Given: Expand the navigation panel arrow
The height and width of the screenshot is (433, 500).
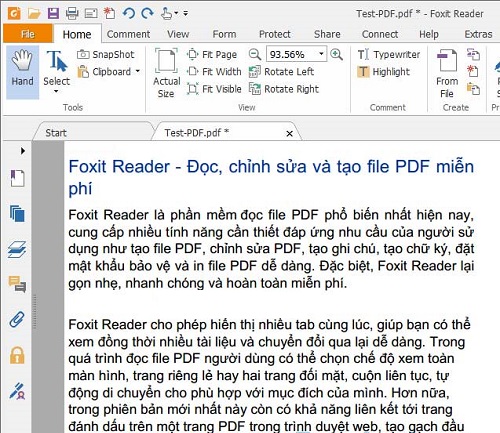Looking at the screenshot, I should [23, 151].
